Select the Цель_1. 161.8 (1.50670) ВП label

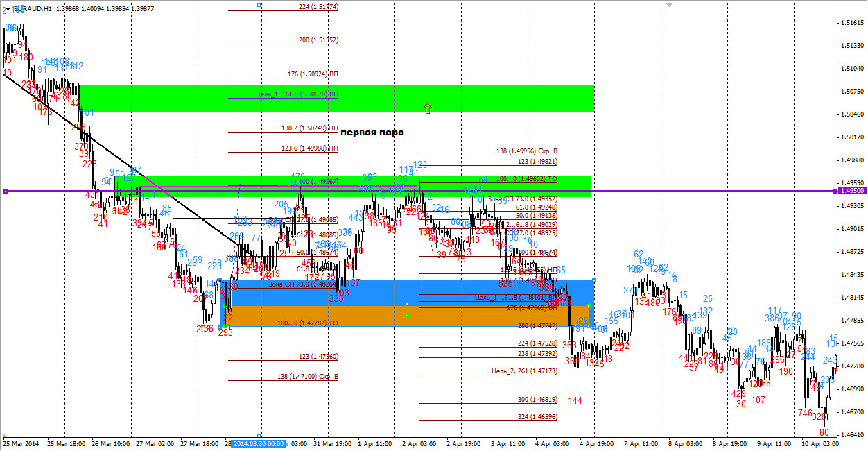point(297,94)
